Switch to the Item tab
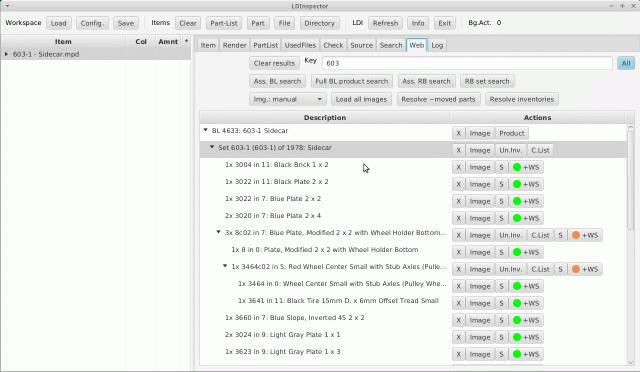The height and width of the screenshot is (372, 640). [208, 45]
